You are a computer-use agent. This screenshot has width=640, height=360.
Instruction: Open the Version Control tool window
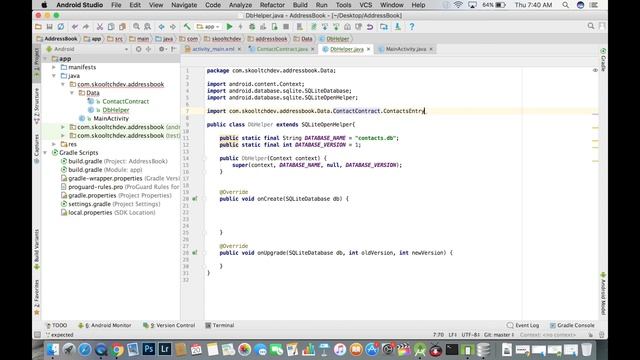pyautogui.click(x=169, y=325)
